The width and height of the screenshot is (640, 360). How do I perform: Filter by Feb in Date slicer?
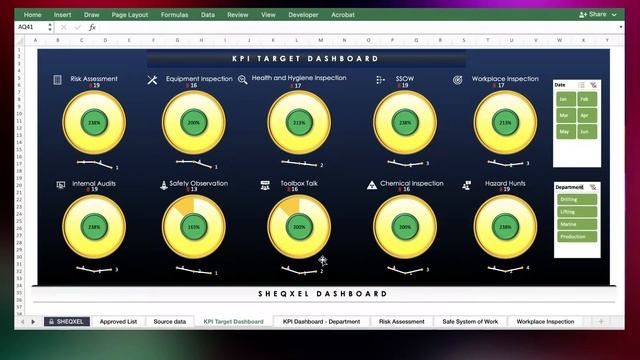[587, 99]
